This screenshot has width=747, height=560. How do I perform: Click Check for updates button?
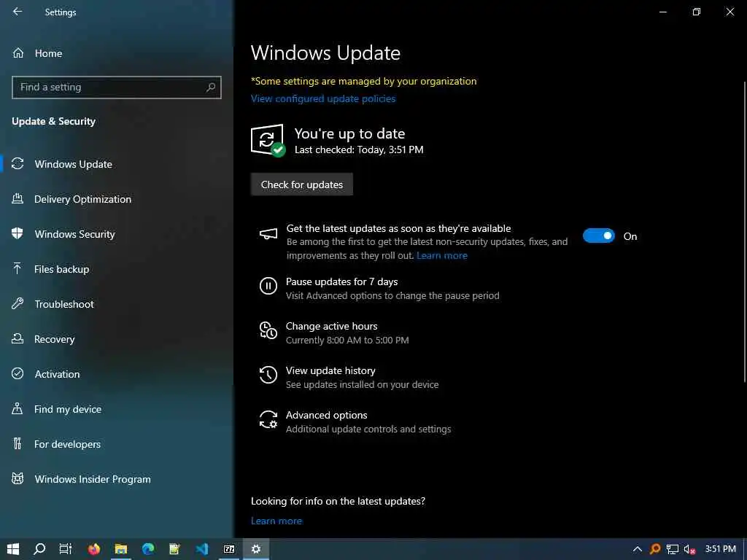(x=301, y=184)
